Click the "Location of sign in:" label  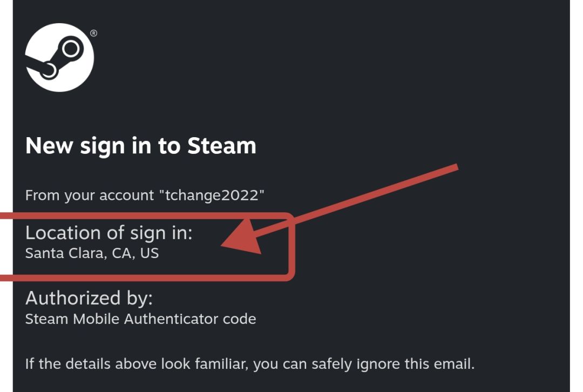tap(109, 234)
